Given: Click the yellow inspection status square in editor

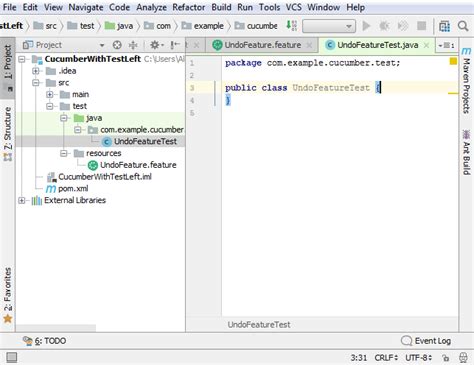Looking at the screenshot, I should point(453,61).
